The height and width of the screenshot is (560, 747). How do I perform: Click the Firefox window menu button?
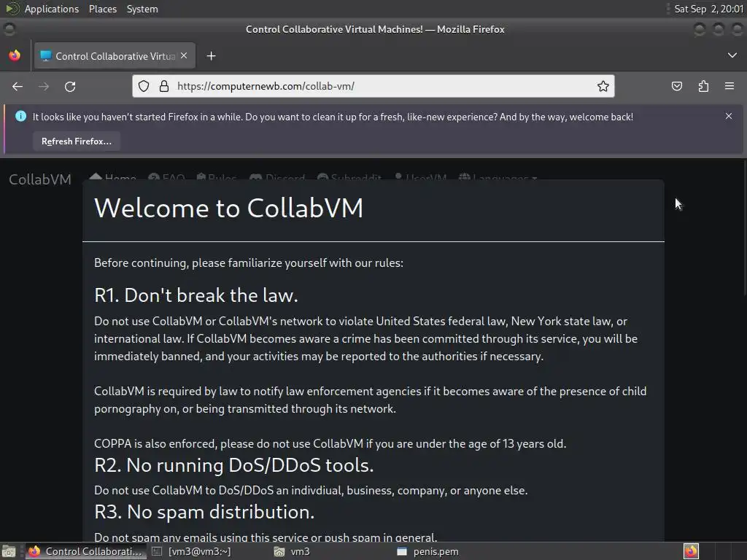click(9, 29)
